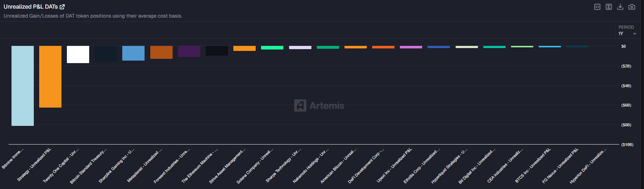Click the 'Hyperliquid Strategies - U...' axis label
This screenshot has width=644, height=189.
pyautogui.click(x=449, y=166)
